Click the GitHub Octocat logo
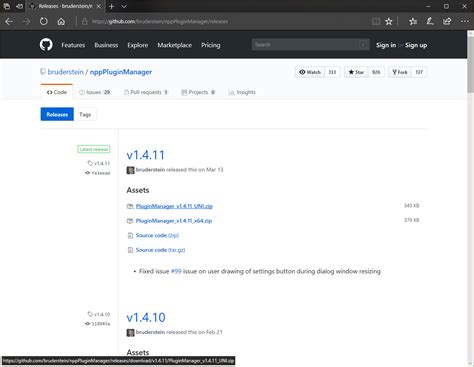Viewport: 474px width, 367px height. pos(46,45)
